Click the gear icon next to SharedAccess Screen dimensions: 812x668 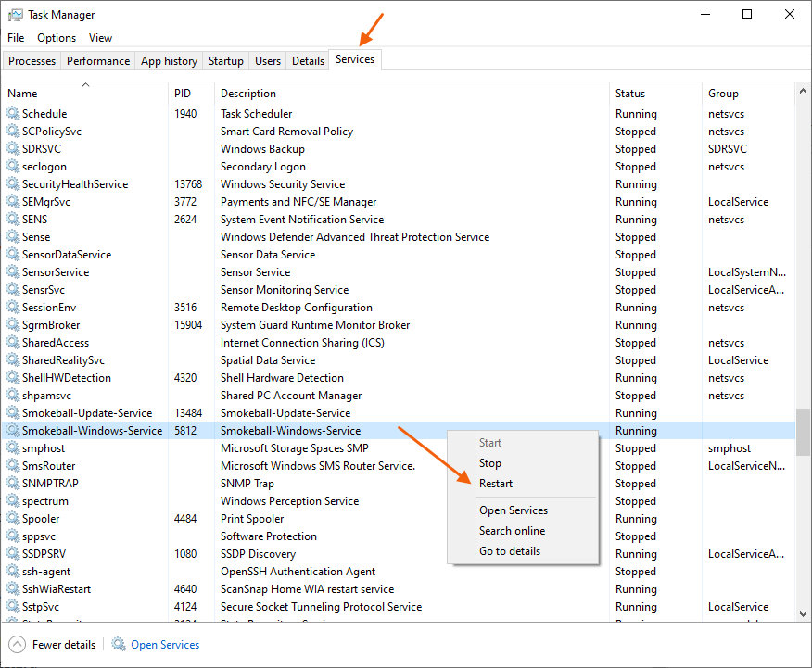point(13,343)
